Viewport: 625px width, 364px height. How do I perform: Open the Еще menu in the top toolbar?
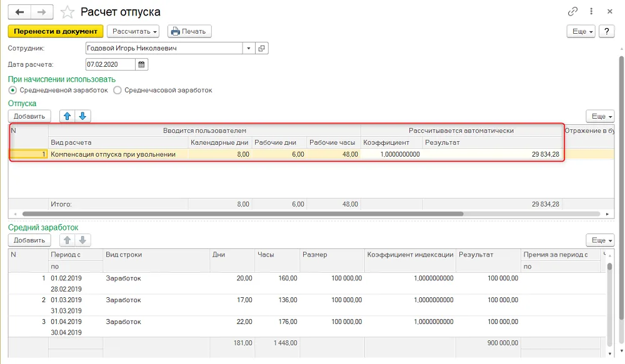(x=581, y=31)
